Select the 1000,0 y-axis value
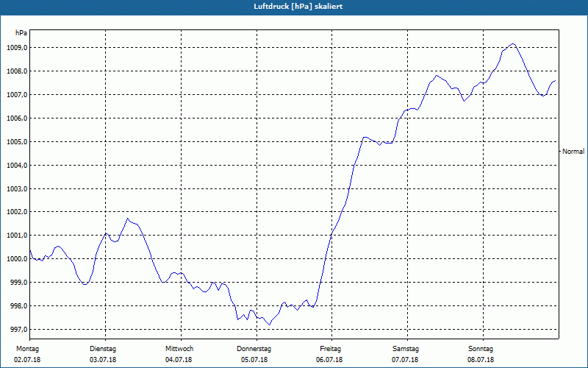Viewport: 588px width, 368px height. click(x=17, y=259)
